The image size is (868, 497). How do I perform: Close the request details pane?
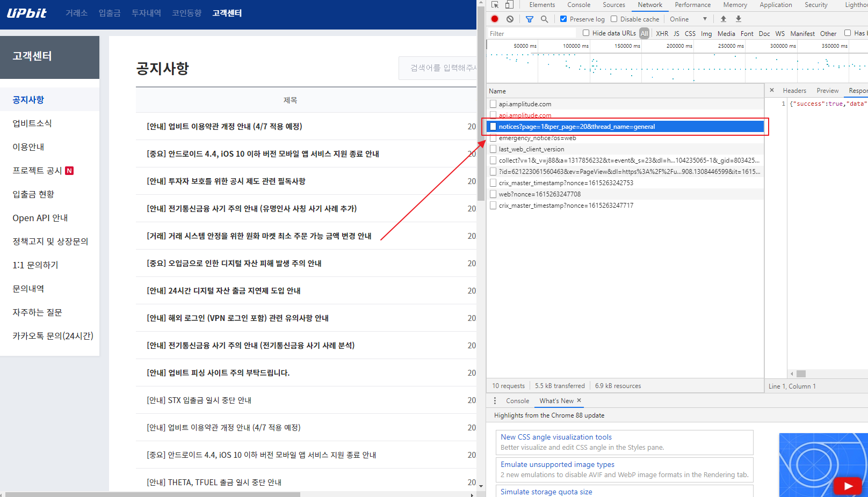tap(772, 90)
